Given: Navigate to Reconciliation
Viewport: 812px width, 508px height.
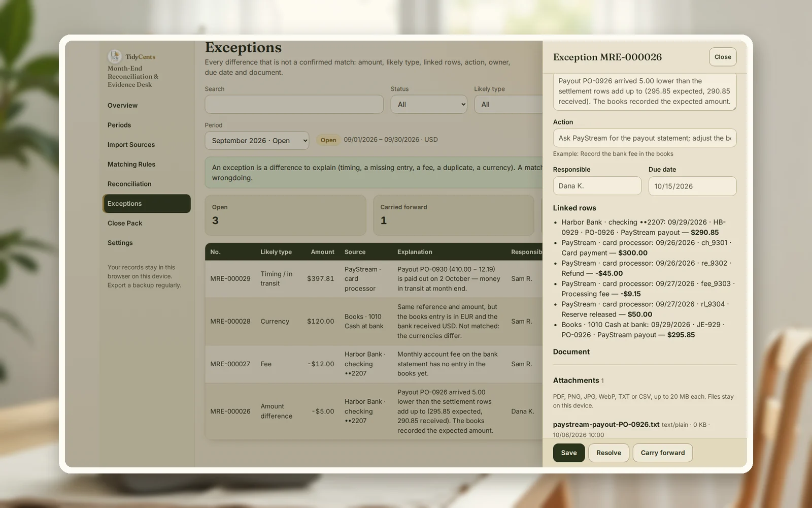Looking at the screenshot, I should tap(147, 184).
